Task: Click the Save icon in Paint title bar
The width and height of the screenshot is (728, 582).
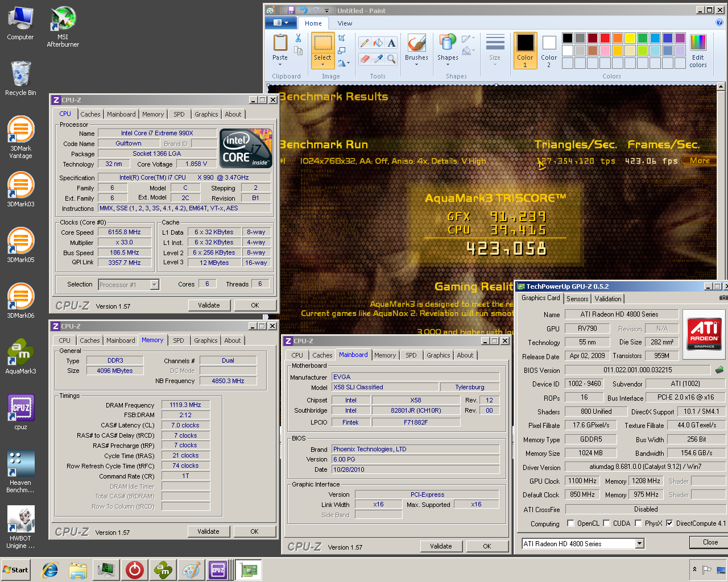Action: [291, 10]
